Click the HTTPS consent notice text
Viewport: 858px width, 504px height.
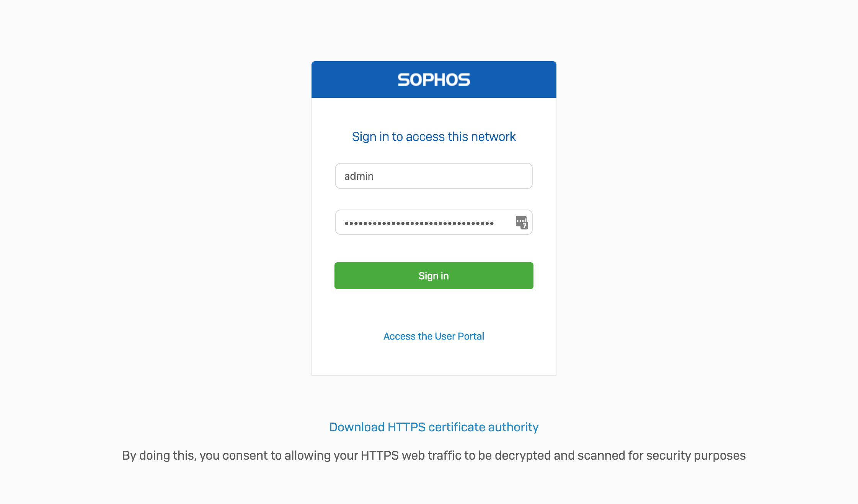[434, 455]
